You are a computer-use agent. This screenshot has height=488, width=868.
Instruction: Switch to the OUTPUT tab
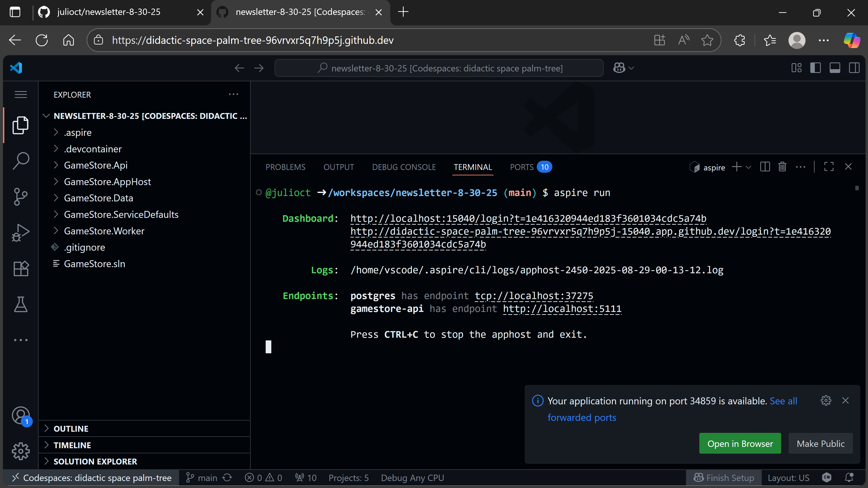point(339,167)
